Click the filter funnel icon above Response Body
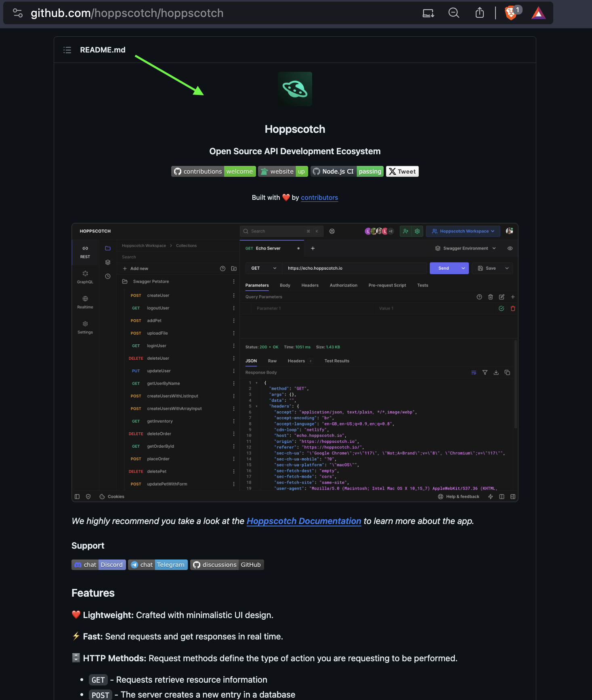The image size is (592, 700). point(485,373)
